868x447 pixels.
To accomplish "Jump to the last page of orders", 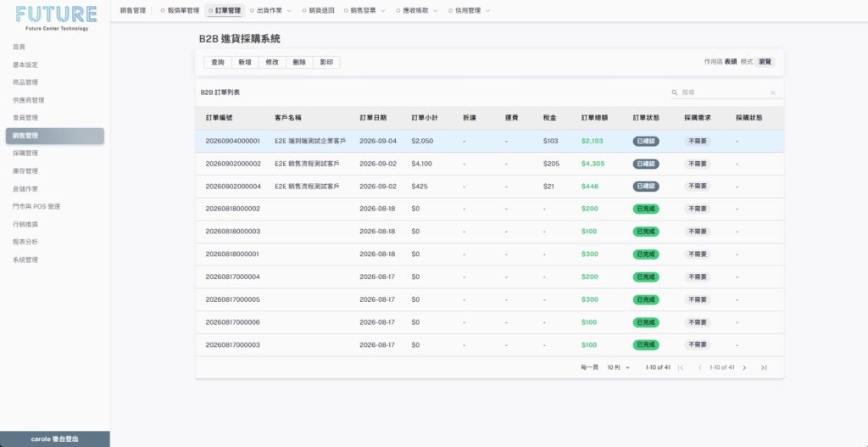I will (x=764, y=368).
